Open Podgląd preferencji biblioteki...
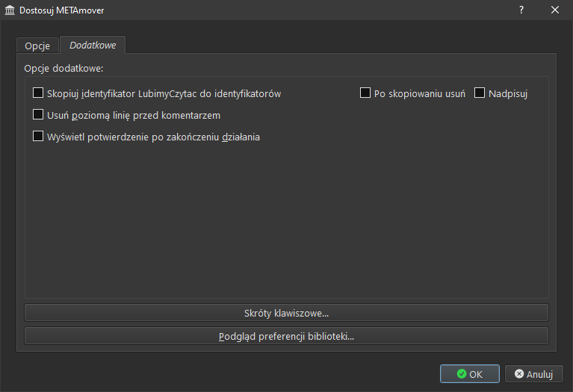573x392 pixels. coord(286,336)
